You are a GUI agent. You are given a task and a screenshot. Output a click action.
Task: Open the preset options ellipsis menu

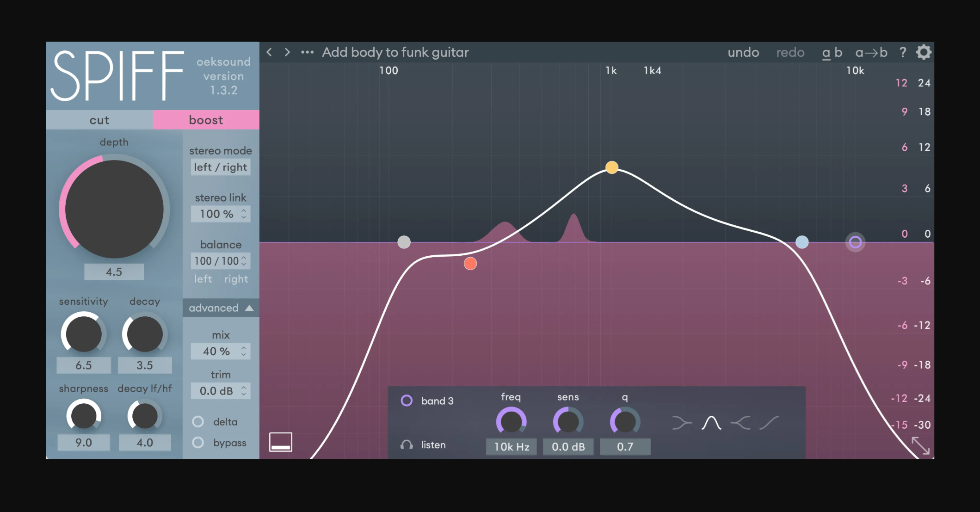pyautogui.click(x=307, y=52)
